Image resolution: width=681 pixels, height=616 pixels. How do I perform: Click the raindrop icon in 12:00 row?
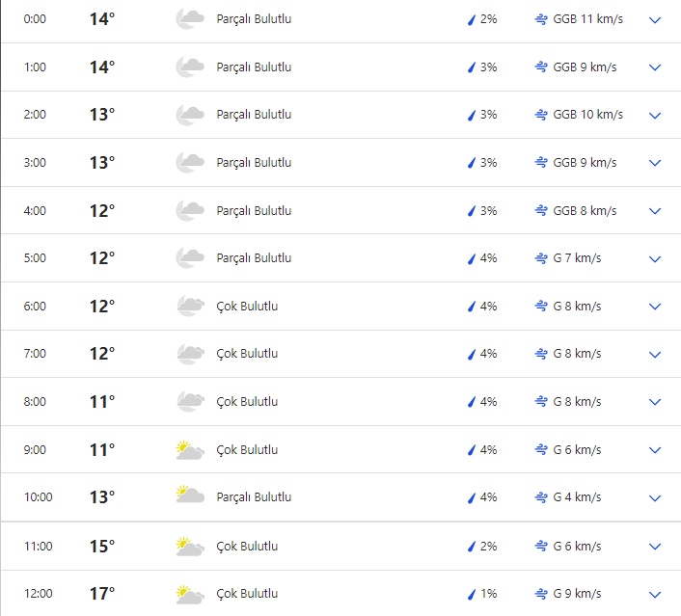[472, 594]
